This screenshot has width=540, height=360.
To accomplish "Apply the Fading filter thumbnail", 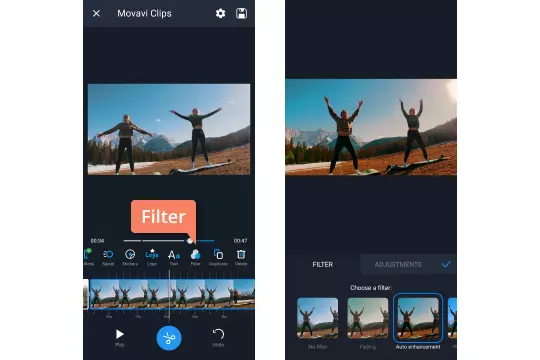I will click(x=368, y=318).
